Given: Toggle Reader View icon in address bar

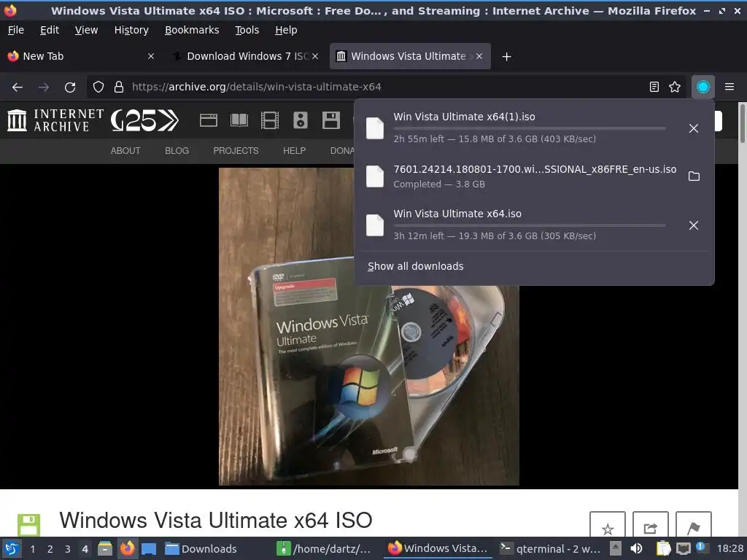Looking at the screenshot, I should (x=654, y=87).
